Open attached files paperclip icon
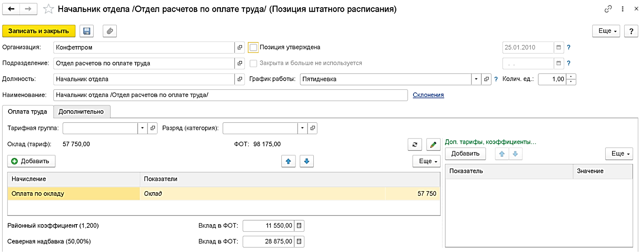The image size is (644, 252). (x=109, y=31)
